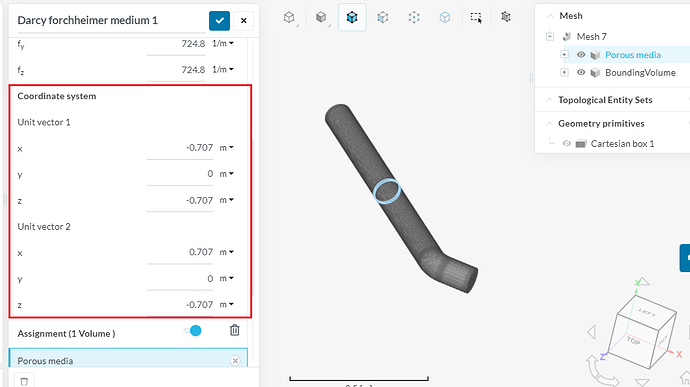The width and height of the screenshot is (690, 387).
Task: Open the first view cube dropdown icon
Action: [x=289, y=17]
